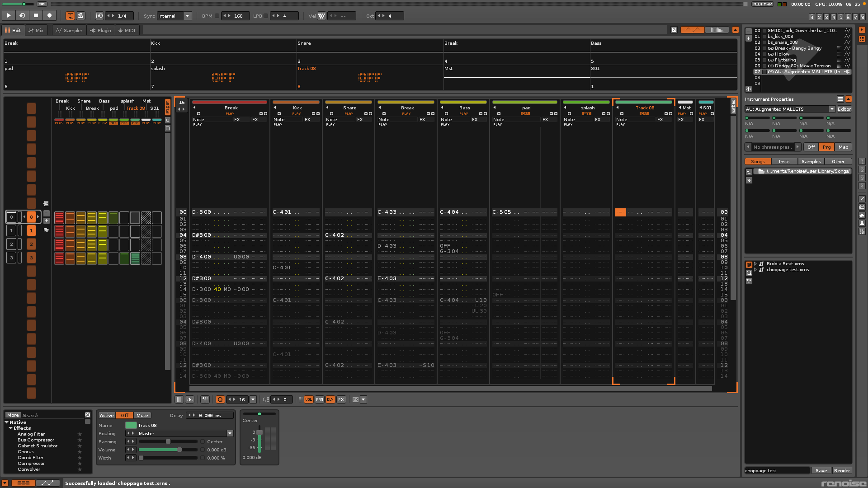Collapse the Native devices tree
The image size is (868, 488).
pos(7,422)
